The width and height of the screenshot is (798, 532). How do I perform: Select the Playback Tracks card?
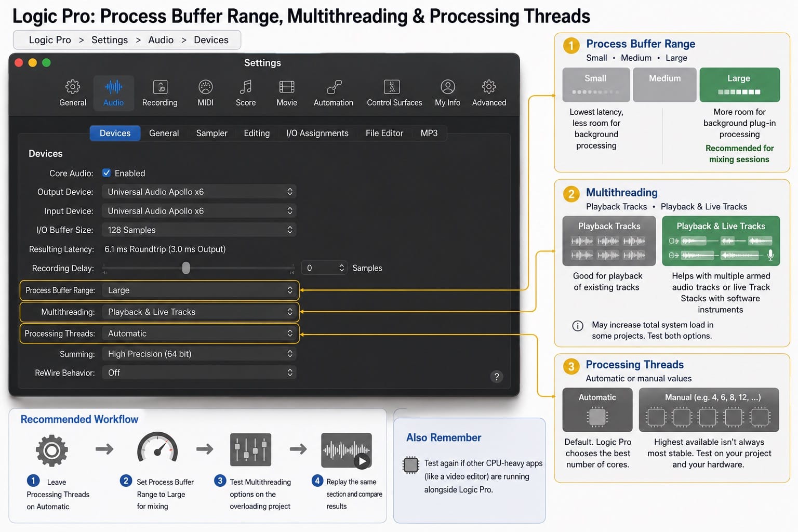coord(609,241)
